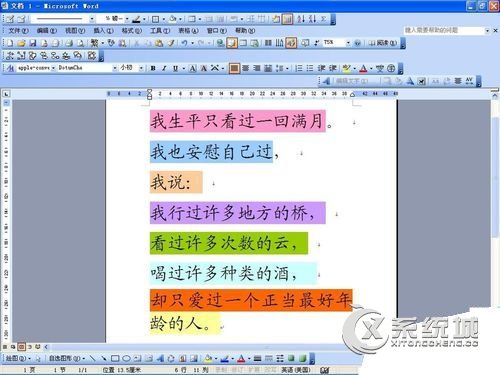This screenshot has width=500, height=375.
Task: Click the 繁 traditional Chinese convert button
Action: pos(95,43)
